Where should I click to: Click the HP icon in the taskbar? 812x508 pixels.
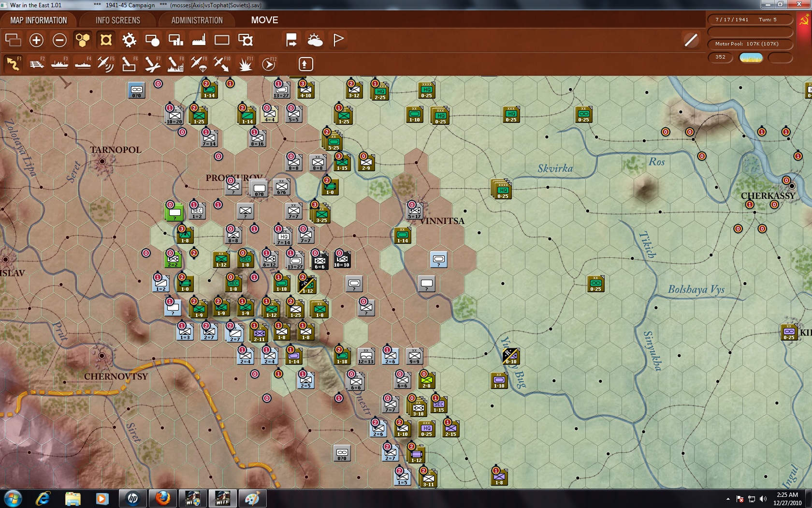pos(133,498)
